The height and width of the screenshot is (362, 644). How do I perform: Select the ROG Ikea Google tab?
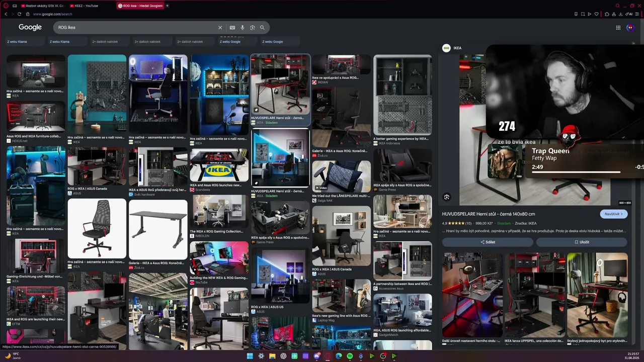[x=140, y=6]
